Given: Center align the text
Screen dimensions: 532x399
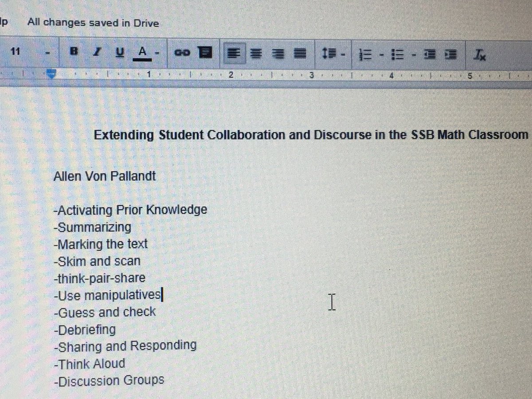Looking at the screenshot, I should tap(255, 54).
